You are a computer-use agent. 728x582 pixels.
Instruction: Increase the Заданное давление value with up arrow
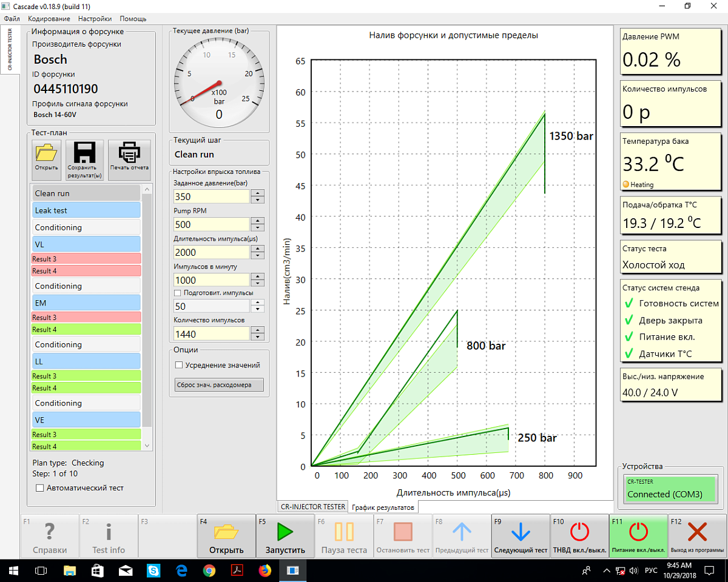pos(258,193)
